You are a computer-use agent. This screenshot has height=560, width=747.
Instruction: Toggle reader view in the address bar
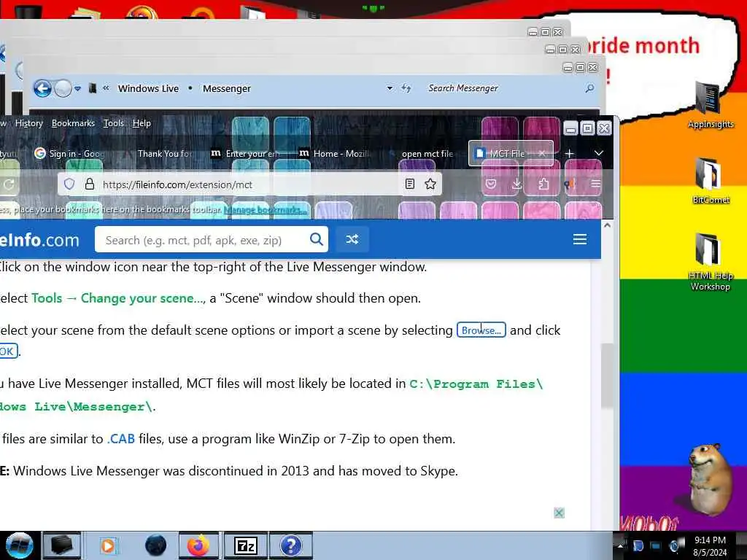point(410,184)
